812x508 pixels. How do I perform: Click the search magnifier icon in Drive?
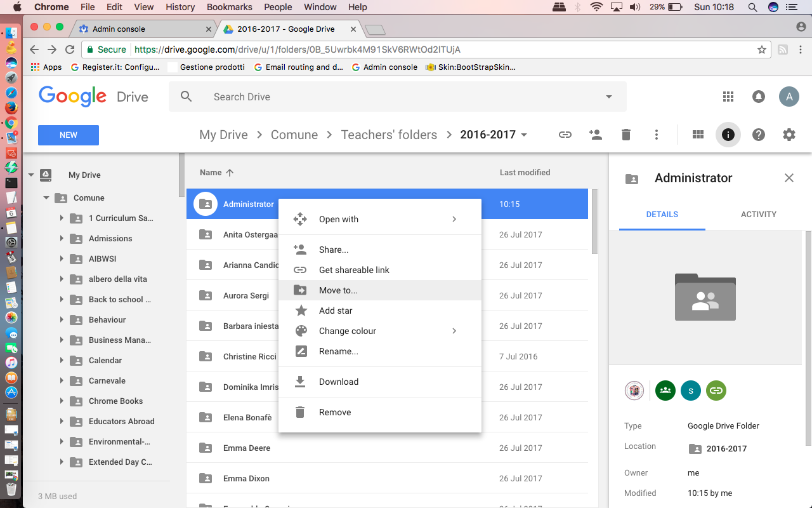pos(186,97)
